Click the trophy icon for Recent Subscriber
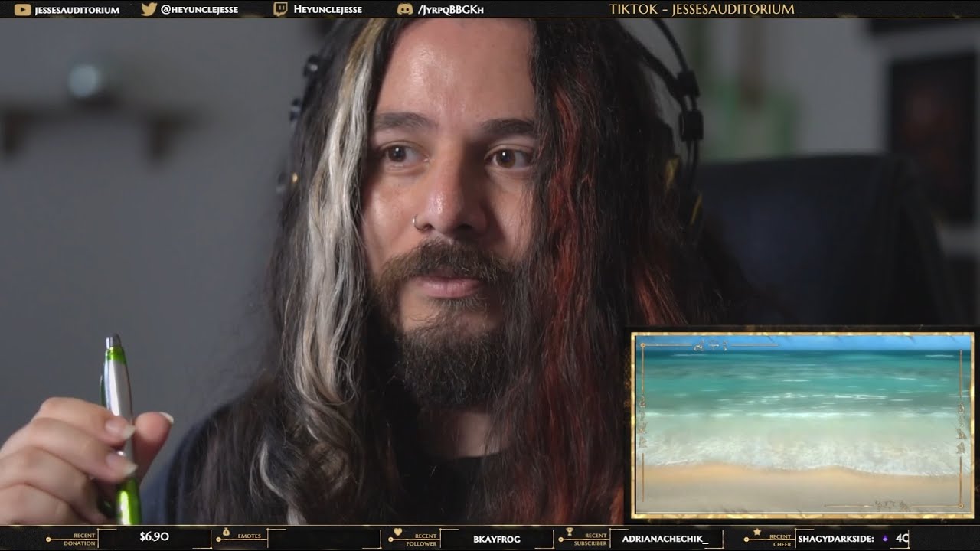The height and width of the screenshot is (551, 980). click(570, 531)
